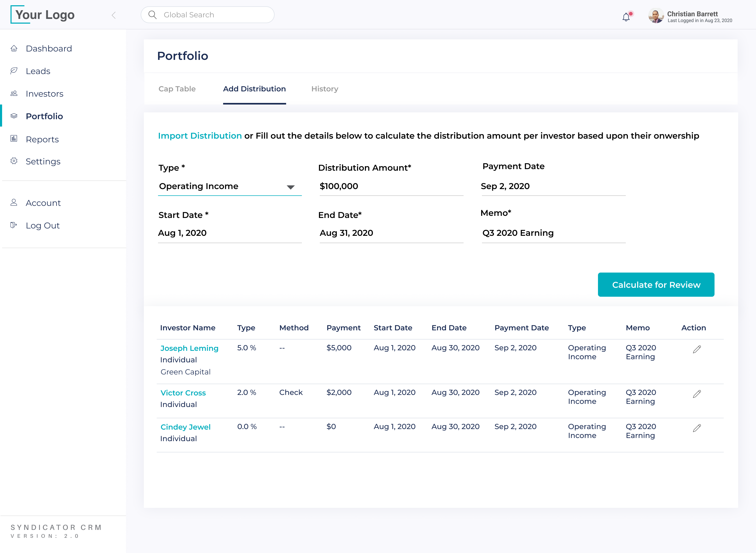Screen dimensions: 756x553
Task: Click the Reports chart icon
Action: tap(14, 139)
